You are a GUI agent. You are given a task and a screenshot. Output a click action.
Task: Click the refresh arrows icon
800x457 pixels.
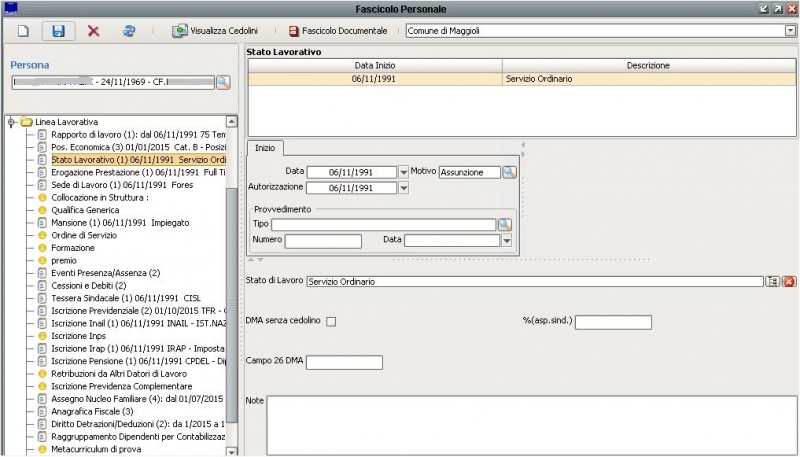129,31
